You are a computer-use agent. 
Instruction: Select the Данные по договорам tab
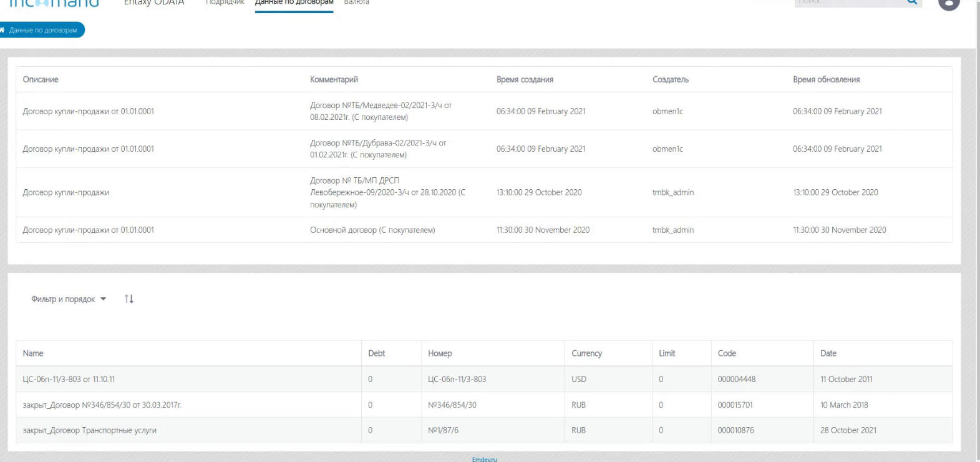(x=294, y=2)
